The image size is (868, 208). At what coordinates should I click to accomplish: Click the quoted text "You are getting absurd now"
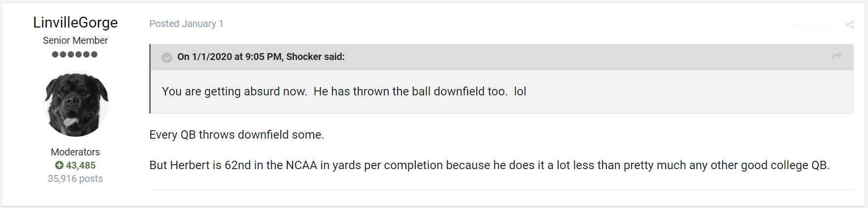234,91
